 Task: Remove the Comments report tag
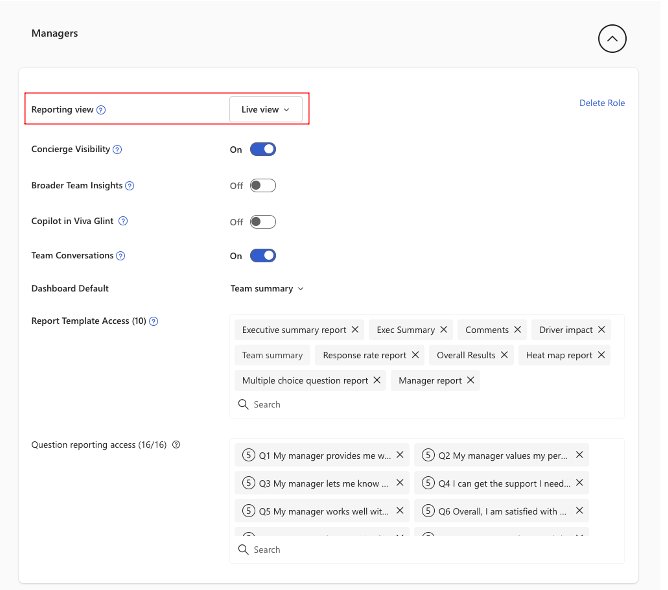[517, 329]
